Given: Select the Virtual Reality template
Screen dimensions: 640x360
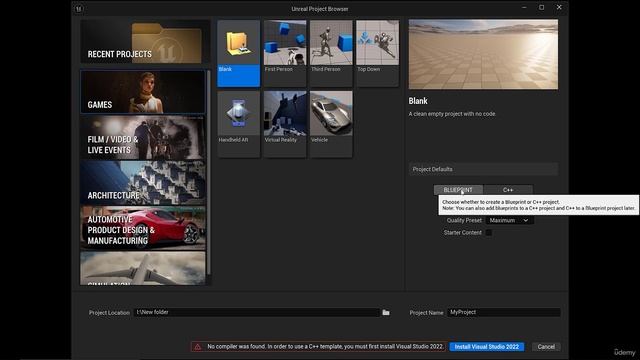Looking at the screenshot, I should pyautogui.click(x=284, y=124).
